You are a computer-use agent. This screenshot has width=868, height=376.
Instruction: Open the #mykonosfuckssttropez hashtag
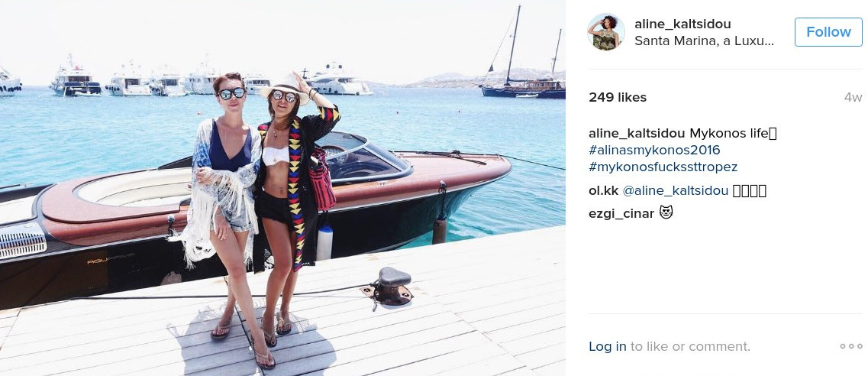coord(663,167)
